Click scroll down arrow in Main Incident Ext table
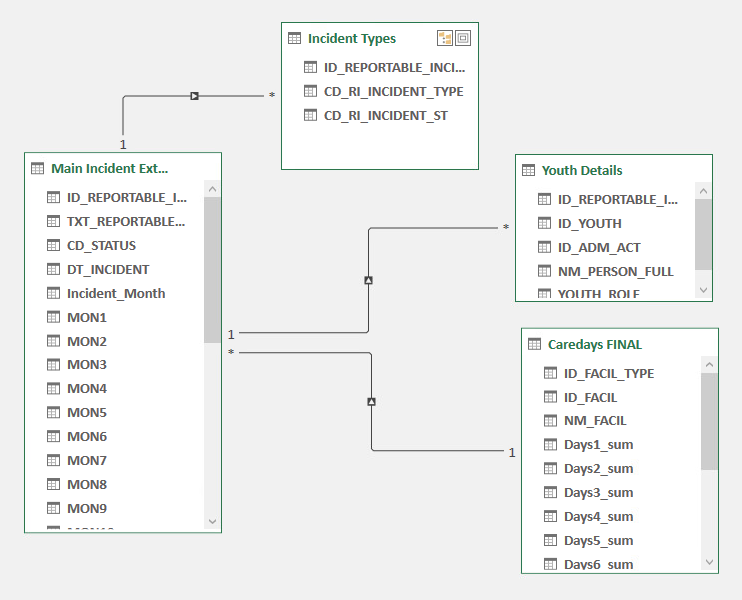 [212, 521]
